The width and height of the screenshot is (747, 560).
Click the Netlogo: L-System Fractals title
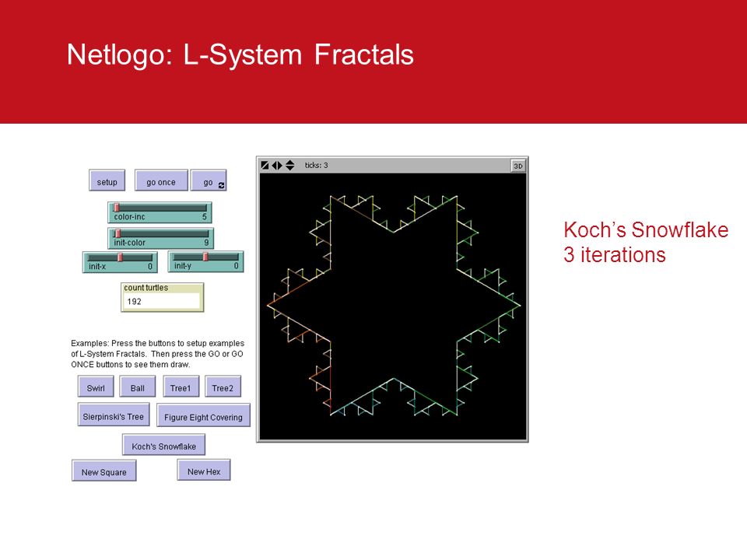click(x=240, y=54)
